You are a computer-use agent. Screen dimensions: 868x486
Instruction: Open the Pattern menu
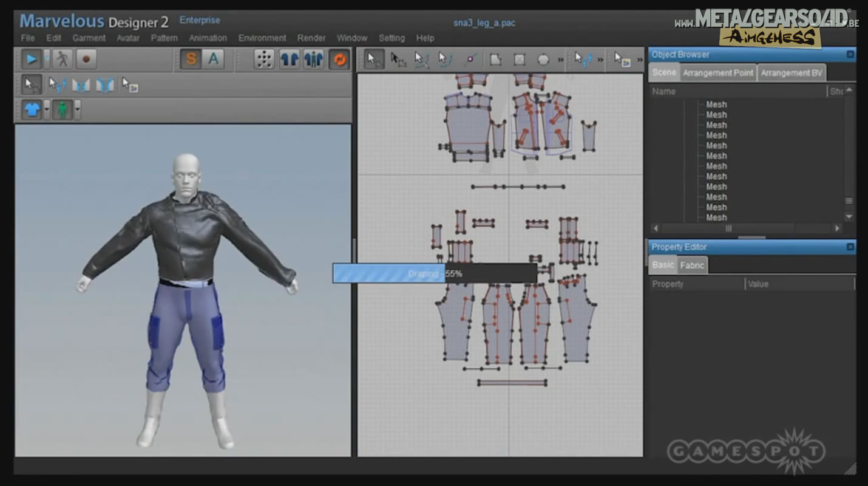[x=164, y=38]
